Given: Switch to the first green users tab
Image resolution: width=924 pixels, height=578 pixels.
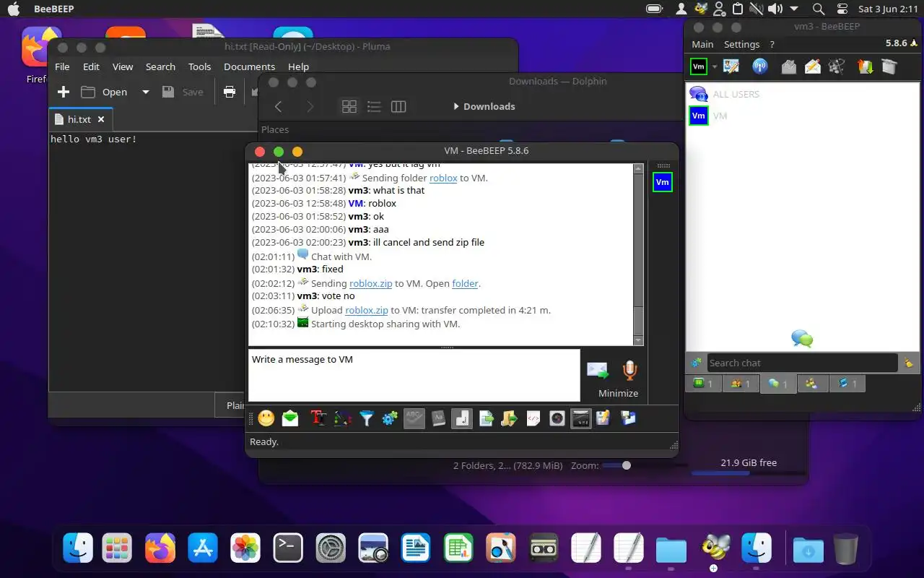Looking at the screenshot, I should click(702, 384).
